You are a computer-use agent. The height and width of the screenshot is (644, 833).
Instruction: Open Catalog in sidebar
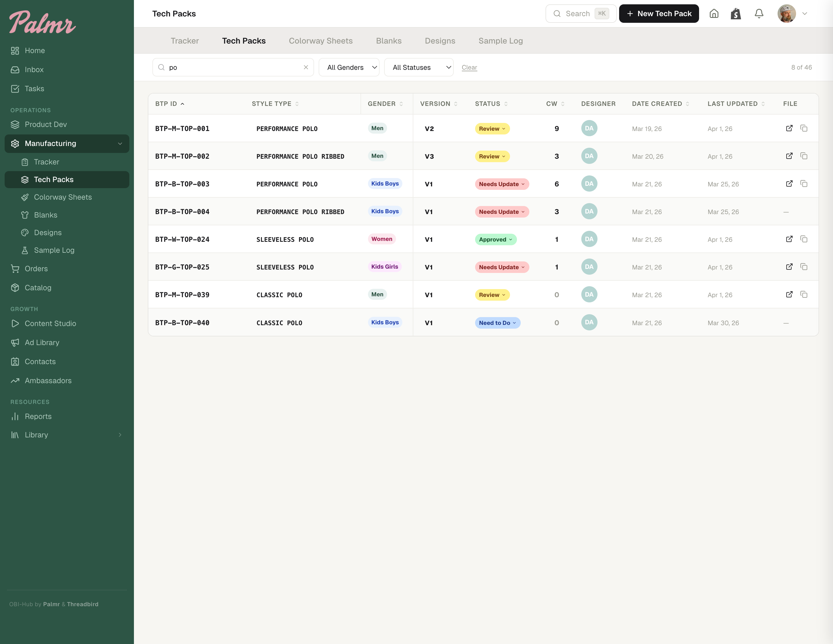67,288
